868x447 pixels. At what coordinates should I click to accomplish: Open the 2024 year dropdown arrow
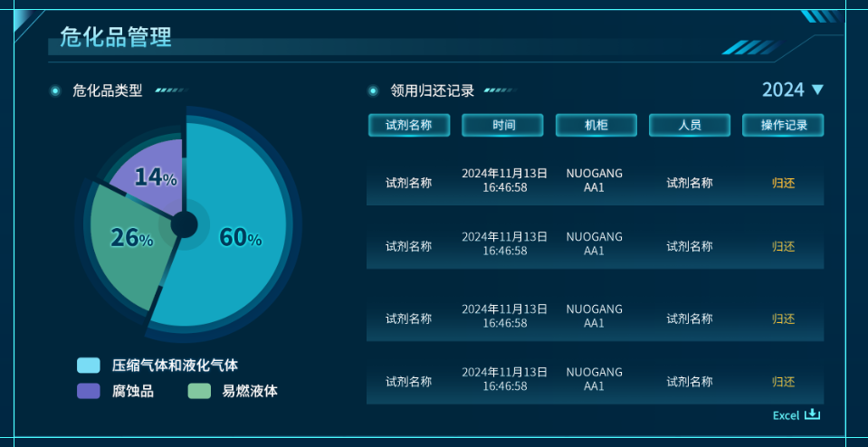click(x=817, y=90)
